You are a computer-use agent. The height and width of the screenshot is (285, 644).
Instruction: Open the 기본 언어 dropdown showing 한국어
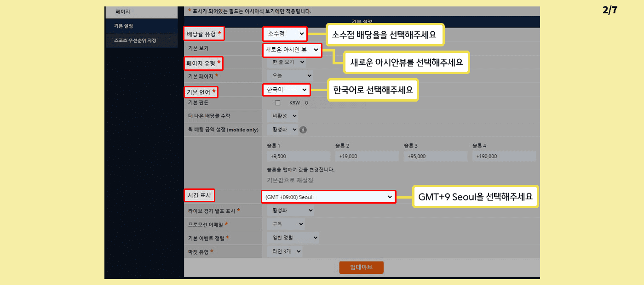[286, 90]
